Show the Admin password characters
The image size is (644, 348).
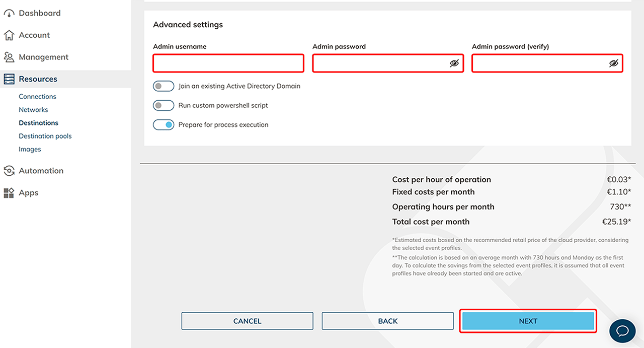pyautogui.click(x=454, y=63)
